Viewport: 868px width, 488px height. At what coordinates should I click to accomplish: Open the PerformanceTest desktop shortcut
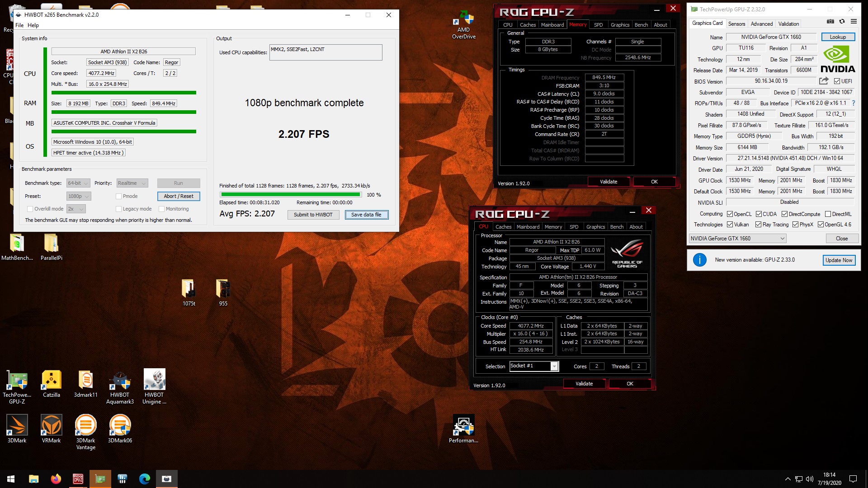[x=463, y=429]
